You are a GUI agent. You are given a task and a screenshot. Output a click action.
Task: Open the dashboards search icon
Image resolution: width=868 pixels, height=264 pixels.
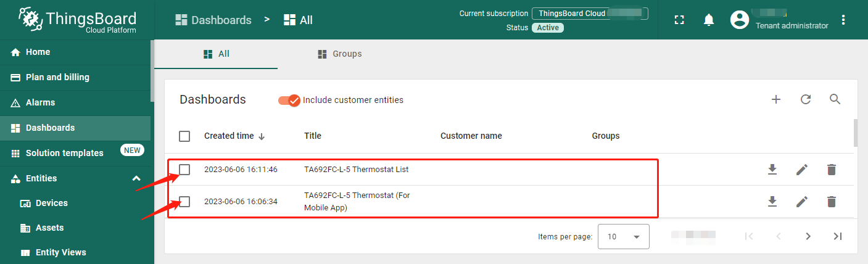835,99
